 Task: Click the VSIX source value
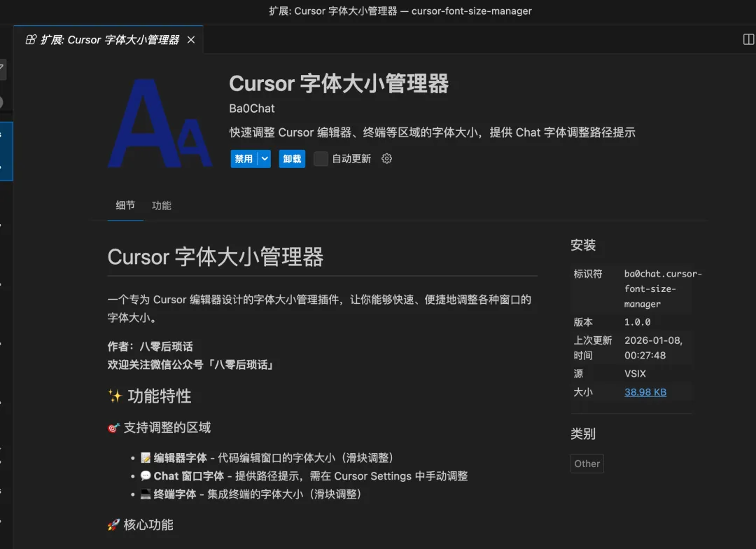tap(635, 374)
